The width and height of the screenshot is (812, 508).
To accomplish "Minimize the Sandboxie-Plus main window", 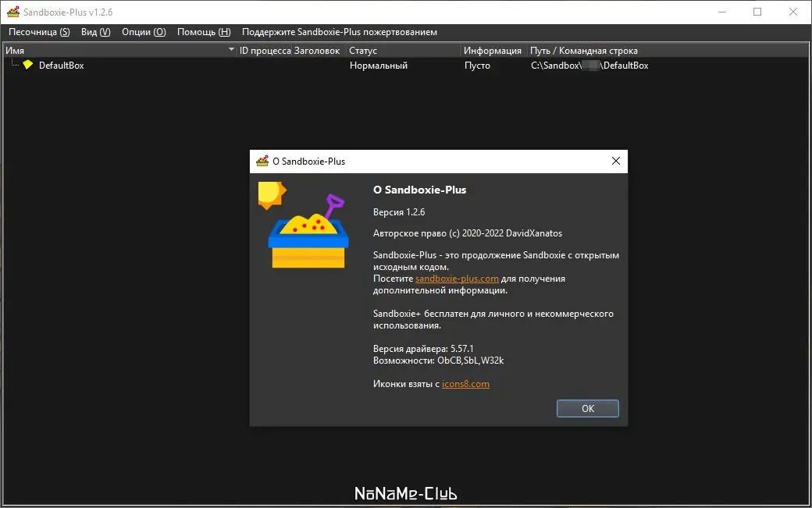I will 722,12.
